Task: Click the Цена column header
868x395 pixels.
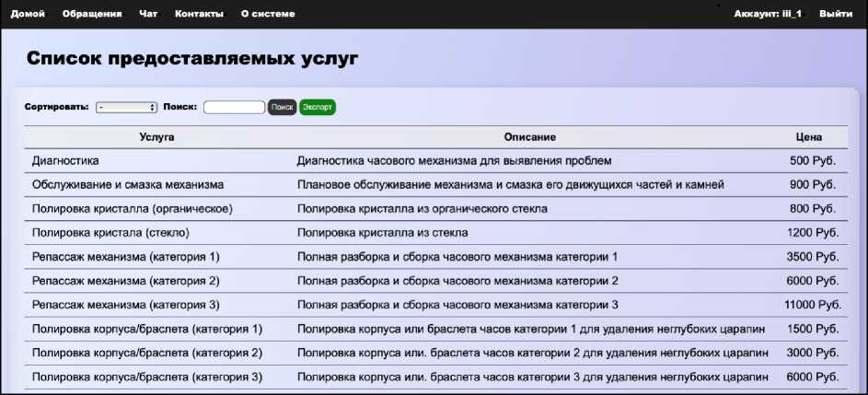Action: coord(809,137)
